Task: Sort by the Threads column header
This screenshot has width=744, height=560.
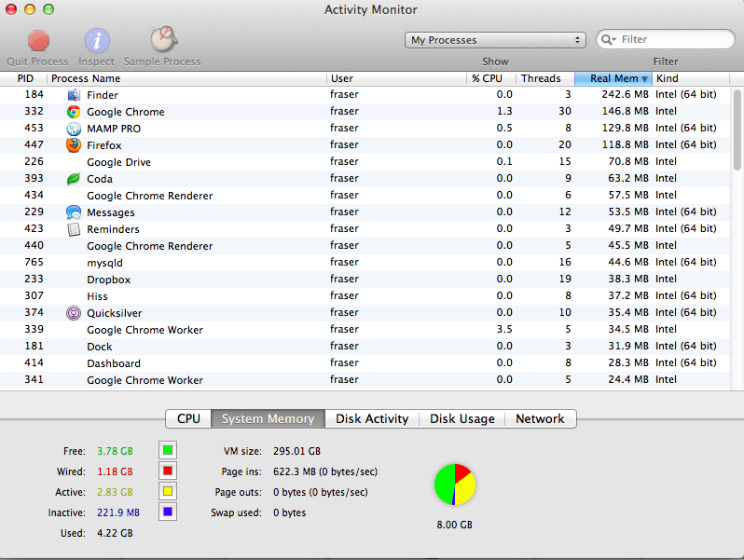Action: (x=545, y=78)
